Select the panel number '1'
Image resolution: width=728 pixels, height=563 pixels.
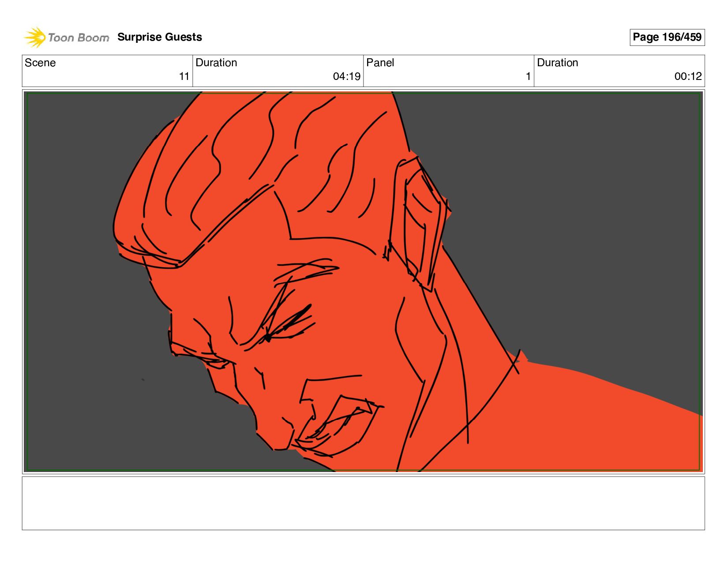point(528,76)
